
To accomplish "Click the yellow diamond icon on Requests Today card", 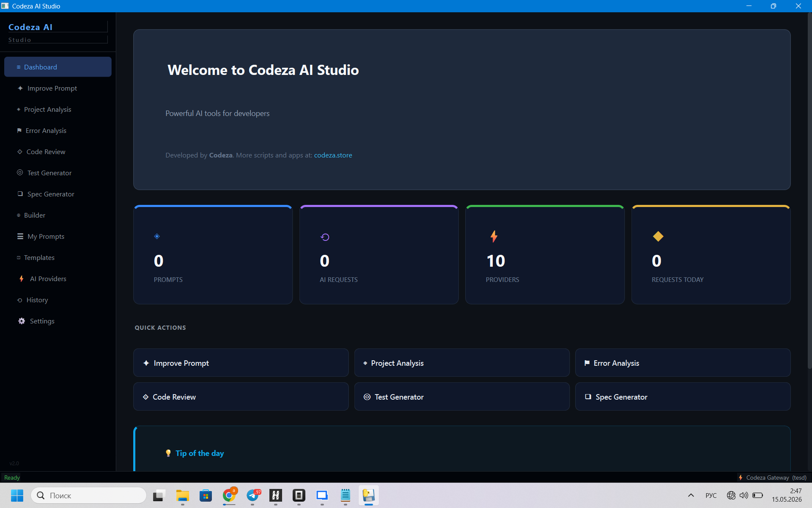I will pos(658,236).
